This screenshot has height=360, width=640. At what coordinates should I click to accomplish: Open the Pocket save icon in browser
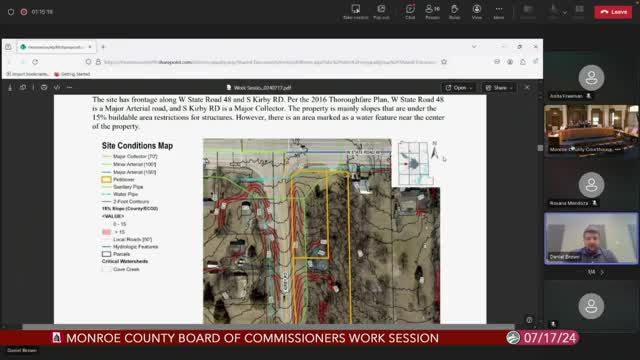[x=497, y=62]
